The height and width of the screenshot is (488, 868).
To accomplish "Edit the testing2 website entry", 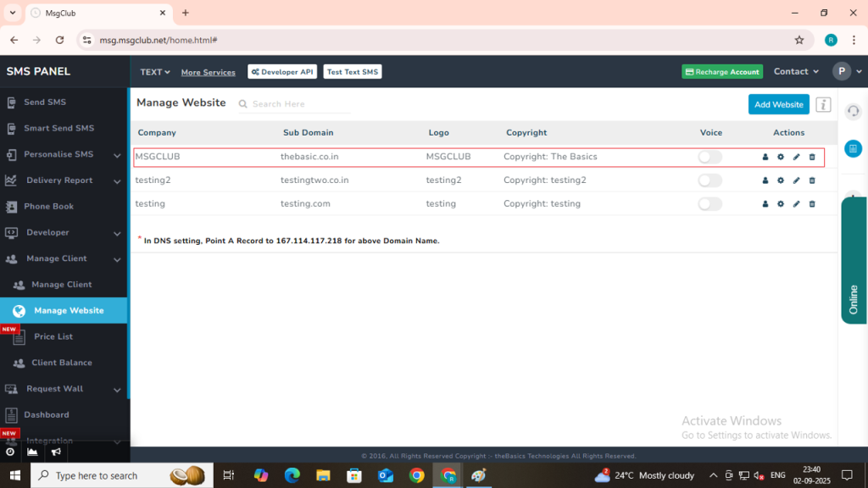I will point(796,180).
